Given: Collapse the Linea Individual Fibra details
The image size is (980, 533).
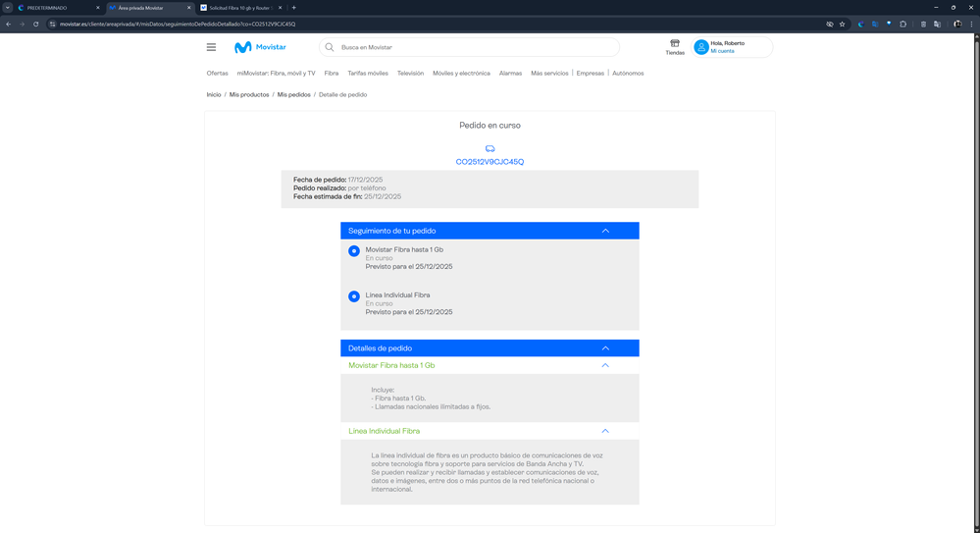Looking at the screenshot, I should pos(605,431).
